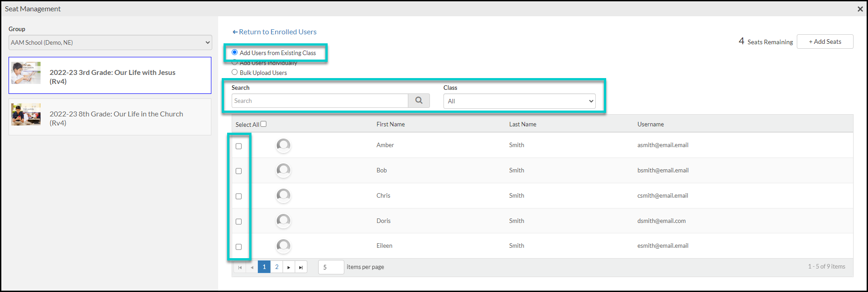The image size is (868, 292).
Task: Jump to last page arrow
Action: tap(301, 267)
